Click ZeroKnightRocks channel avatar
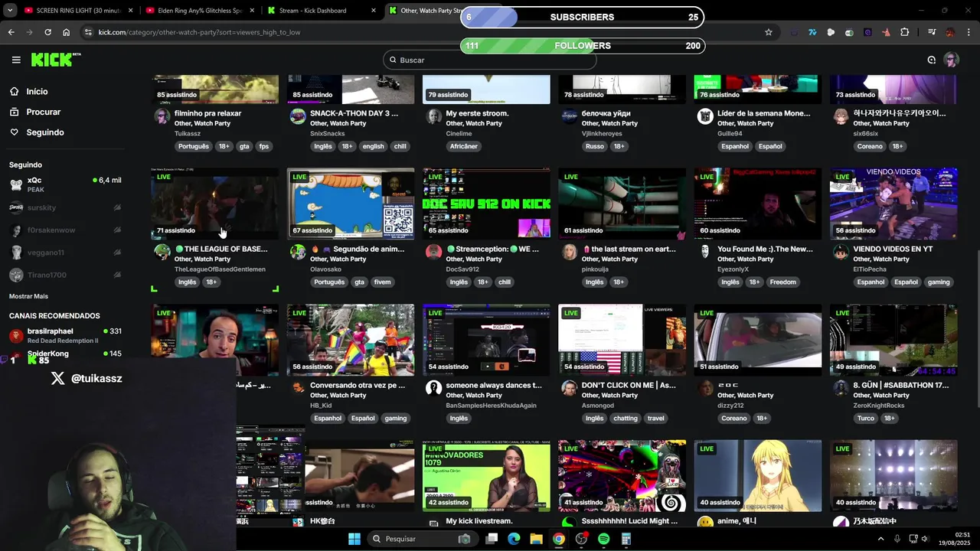980x551 pixels. pyautogui.click(x=841, y=388)
